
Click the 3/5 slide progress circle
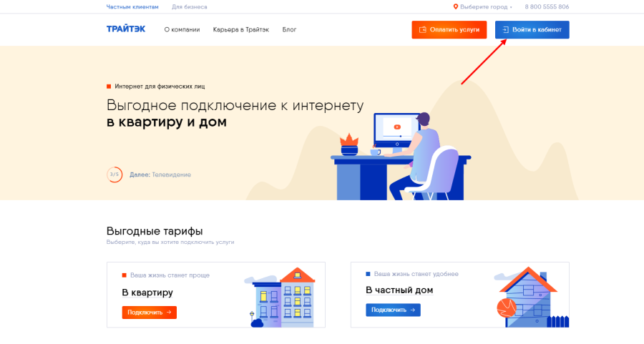pos(114,175)
